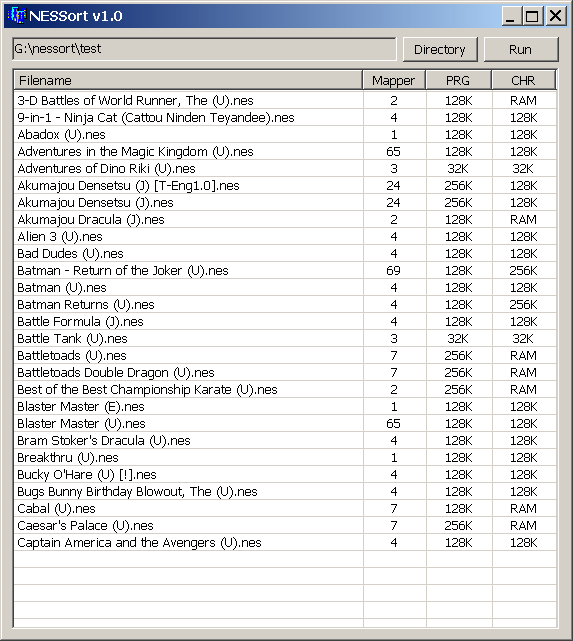Minimize the NESSort window

coord(510,16)
